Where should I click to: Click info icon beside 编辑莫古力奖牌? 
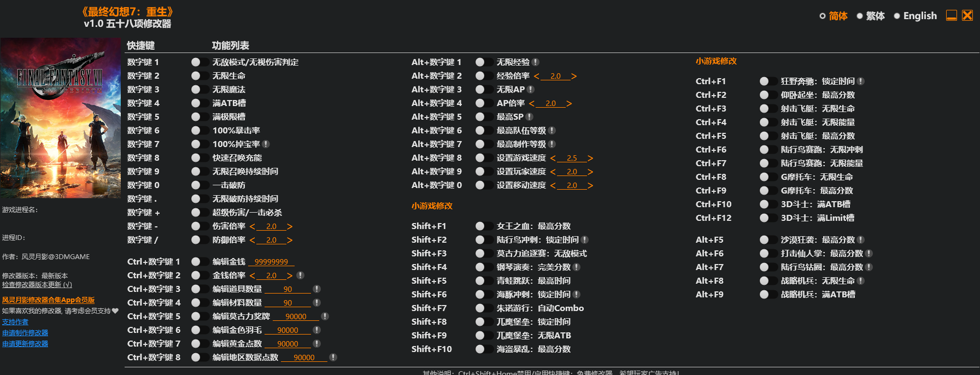(325, 317)
